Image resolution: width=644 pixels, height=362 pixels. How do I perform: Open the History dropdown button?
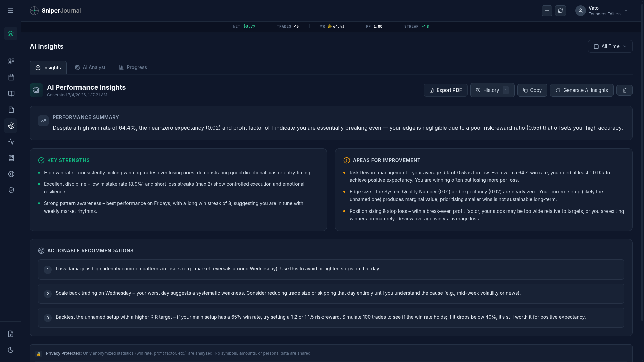492,90
